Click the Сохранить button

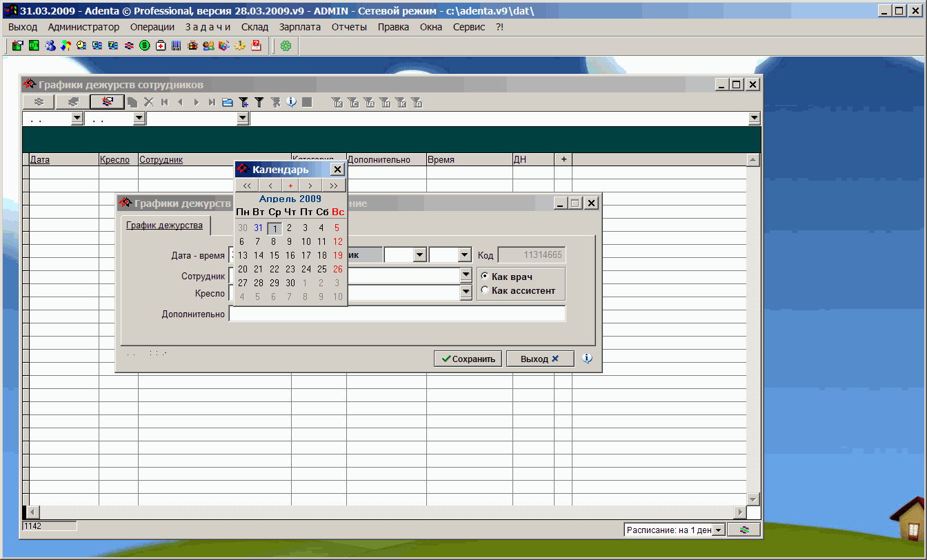point(468,359)
